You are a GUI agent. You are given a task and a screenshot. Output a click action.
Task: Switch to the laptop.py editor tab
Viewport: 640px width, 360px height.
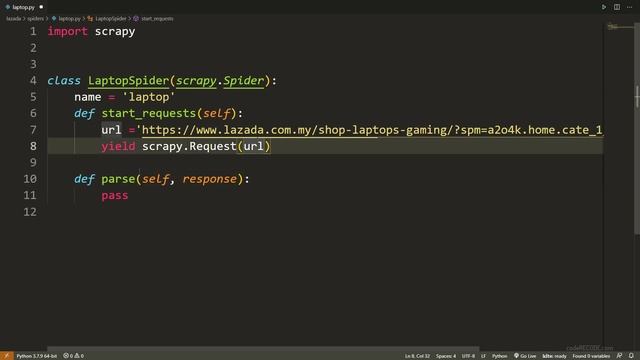coord(24,7)
